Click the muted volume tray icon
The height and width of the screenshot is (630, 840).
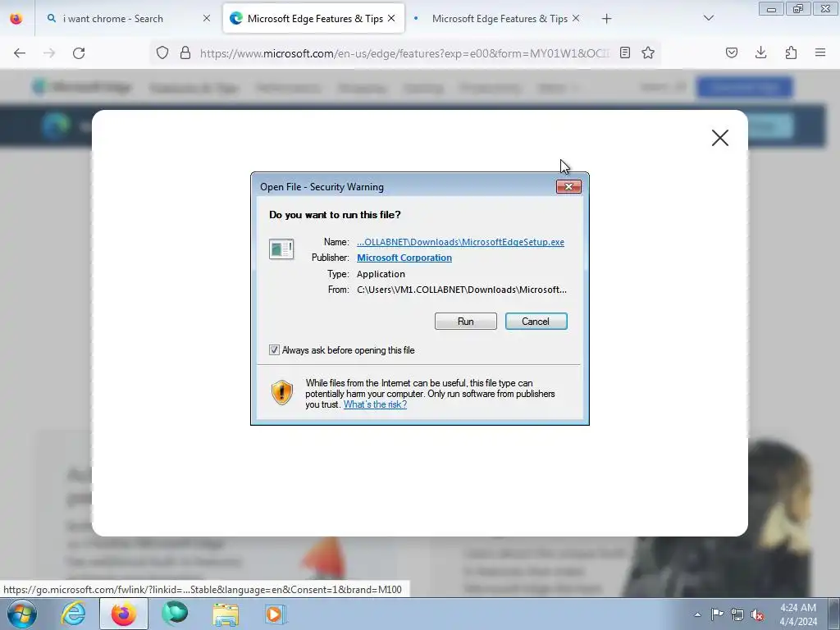coord(757,614)
